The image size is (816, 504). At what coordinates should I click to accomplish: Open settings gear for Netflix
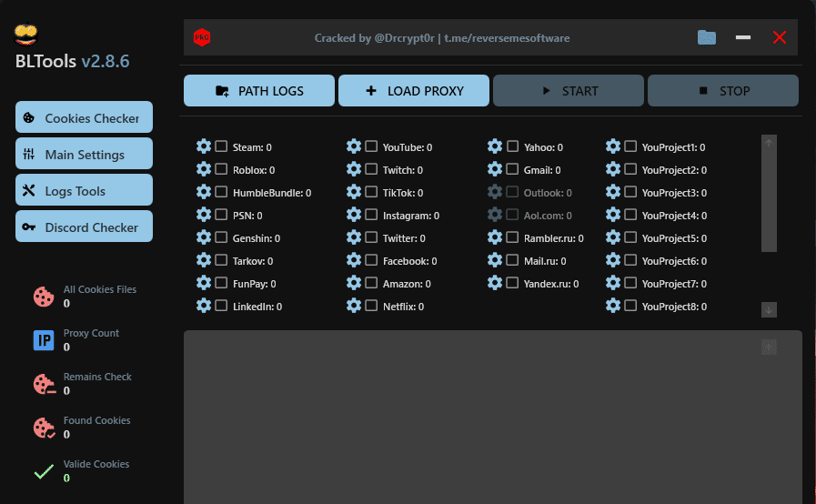(354, 306)
